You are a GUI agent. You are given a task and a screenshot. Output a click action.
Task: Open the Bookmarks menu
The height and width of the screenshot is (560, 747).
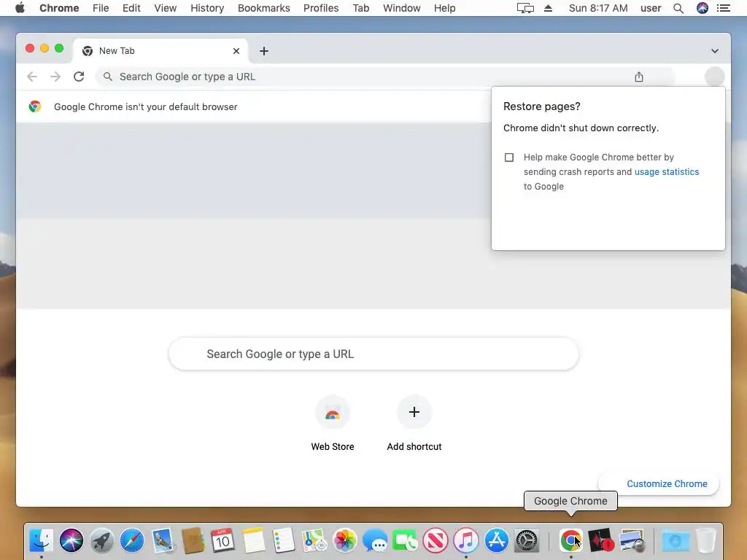click(263, 8)
